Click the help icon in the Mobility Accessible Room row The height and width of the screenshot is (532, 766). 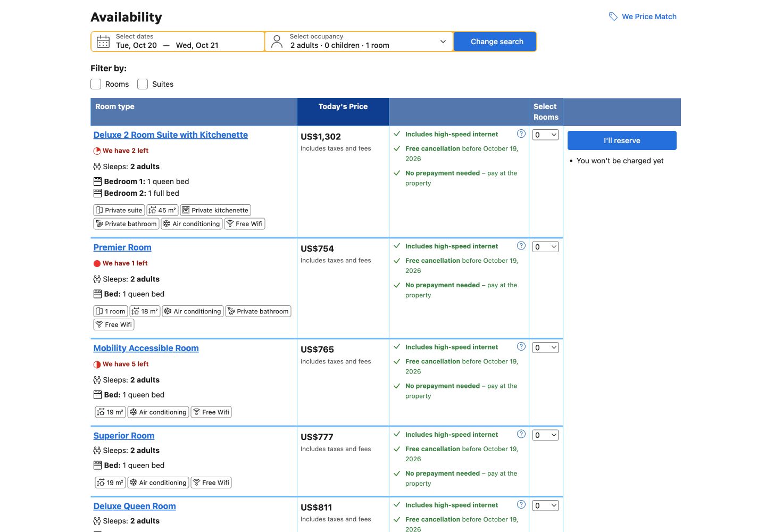(x=521, y=346)
